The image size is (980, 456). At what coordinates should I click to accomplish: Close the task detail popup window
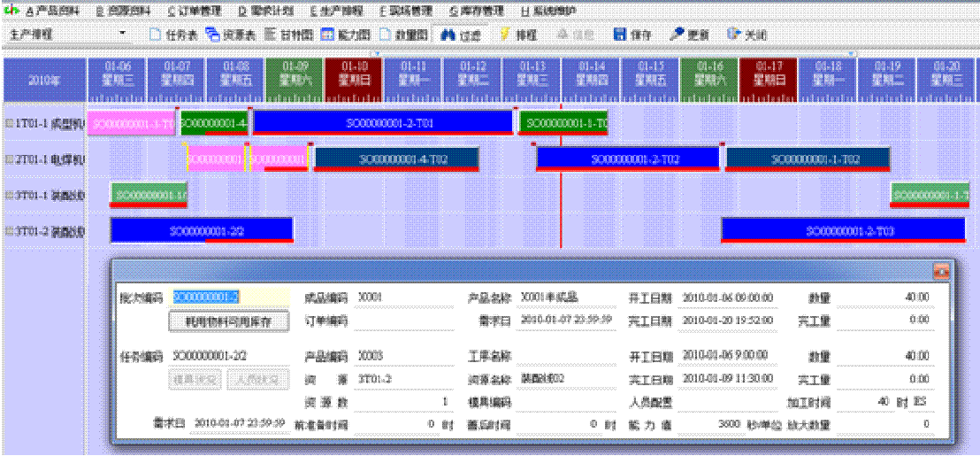[x=940, y=271]
